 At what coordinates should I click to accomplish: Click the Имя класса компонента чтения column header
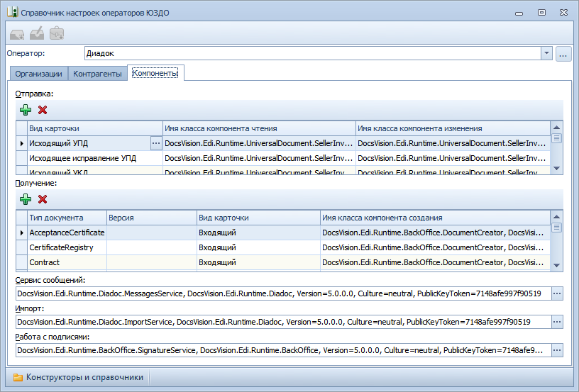259,128
